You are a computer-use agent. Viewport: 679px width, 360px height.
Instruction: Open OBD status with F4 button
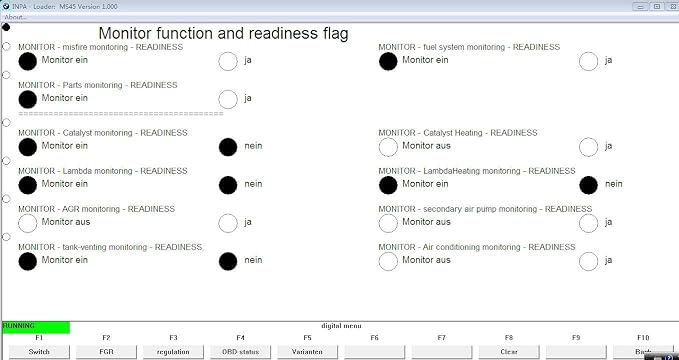[x=240, y=352]
